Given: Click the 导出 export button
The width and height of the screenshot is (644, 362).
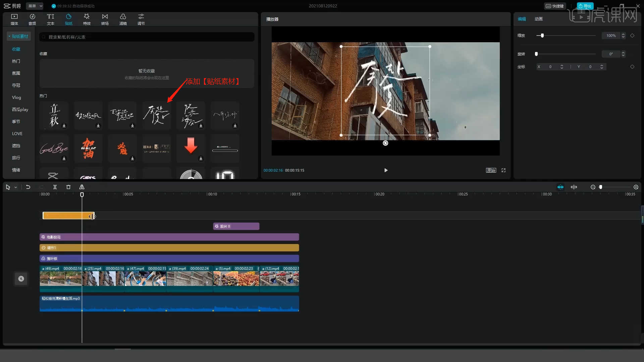Looking at the screenshot, I should pos(585,6).
